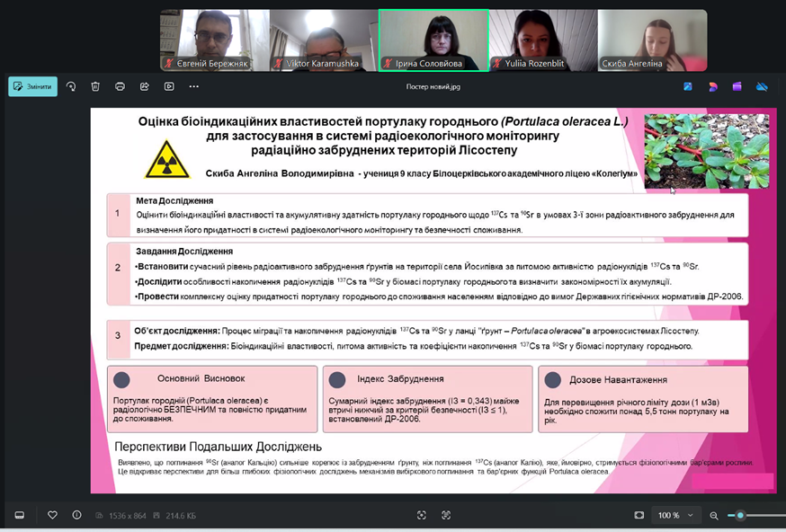Click file name Постер новий.jpg title
The image size is (786, 532).
click(x=433, y=86)
